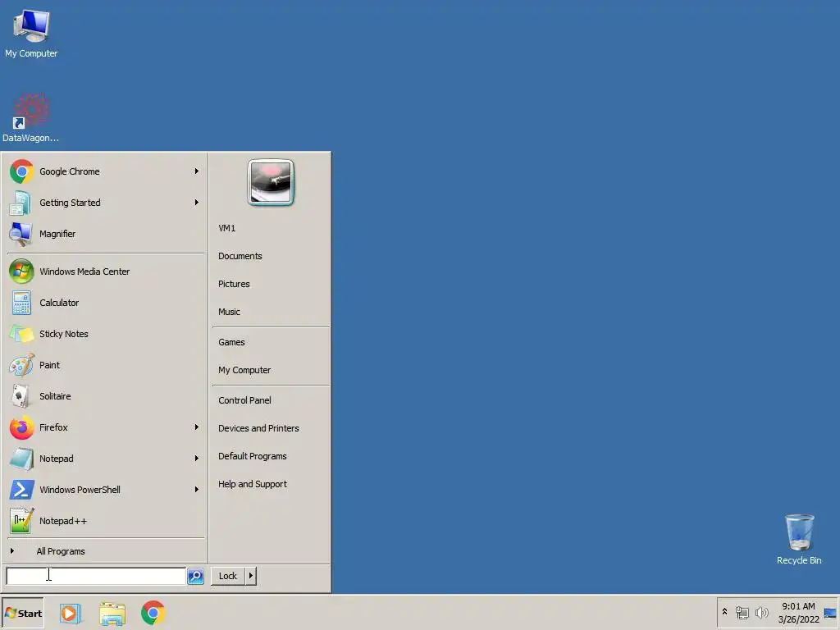Viewport: 840px width, 630px height.
Task: Open the VM1 user folder
Action: tap(226, 228)
